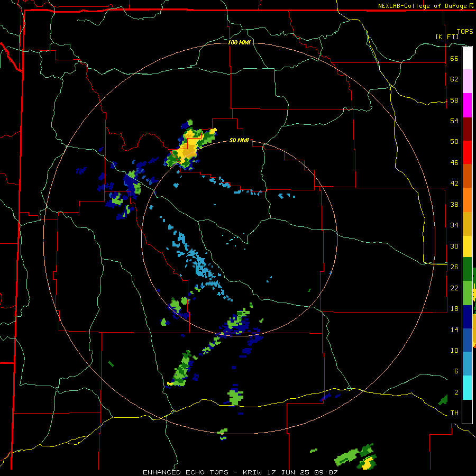The height and width of the screenshot is (476, 476).
Task: Pick the dark green legend swatch
Action: tap(467, 269)
